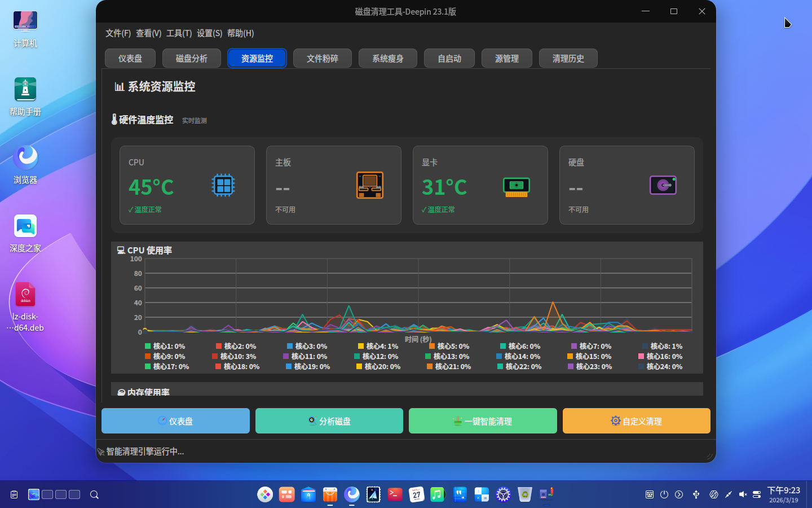Switch to the 清理历史 tab
812x508 pixels.
(568, 58)
